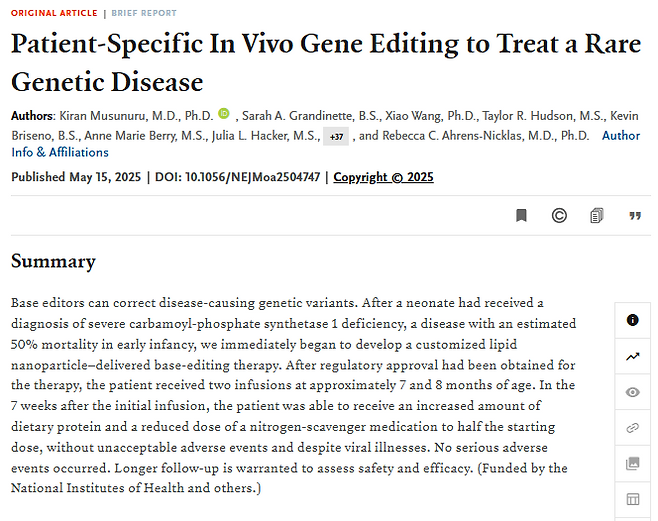Screen dimensions: 658x521
Task: Open Kiran Musunuru's ORCID icon
Action: (x=224, y=113)
